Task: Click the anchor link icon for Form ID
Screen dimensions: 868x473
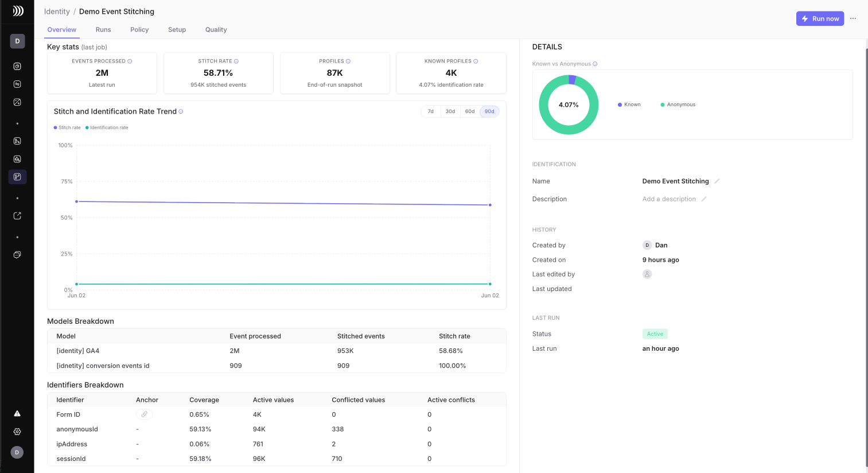Action: tap(144, 414)
